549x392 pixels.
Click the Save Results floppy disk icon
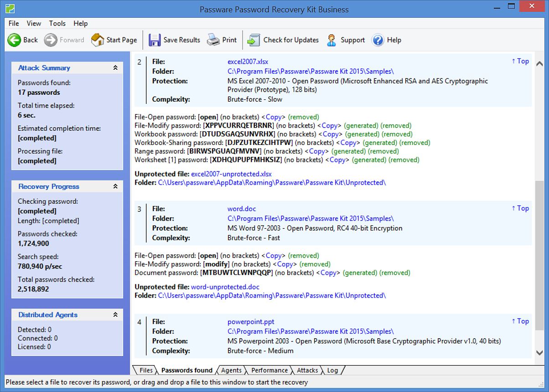pyautogui.click(x=155, y=40)
